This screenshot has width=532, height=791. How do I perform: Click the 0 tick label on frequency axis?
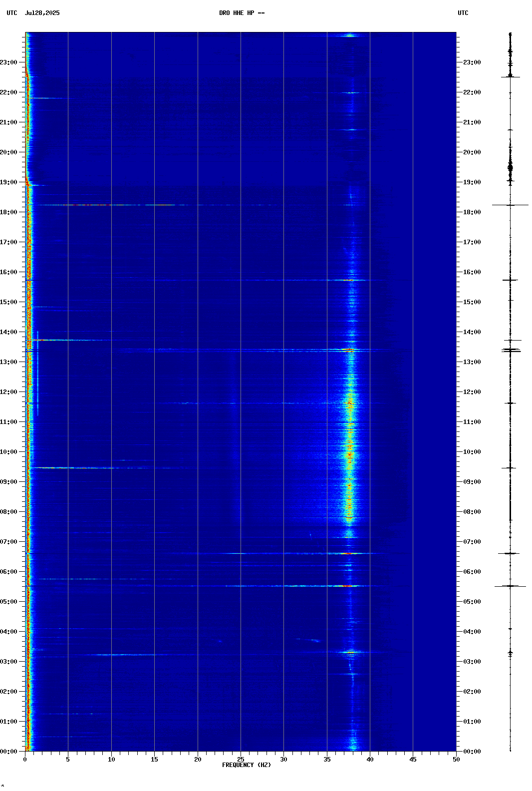(25, 760)
